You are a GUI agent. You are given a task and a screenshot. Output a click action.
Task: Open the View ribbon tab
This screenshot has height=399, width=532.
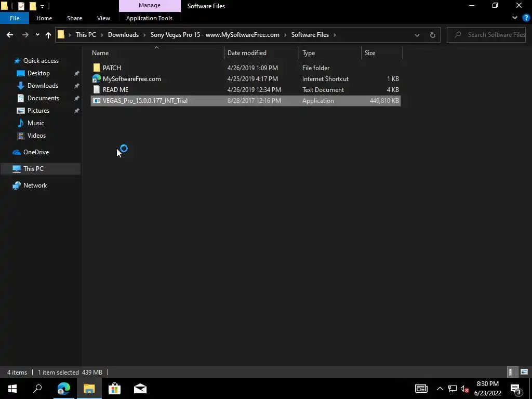(103, 18)
